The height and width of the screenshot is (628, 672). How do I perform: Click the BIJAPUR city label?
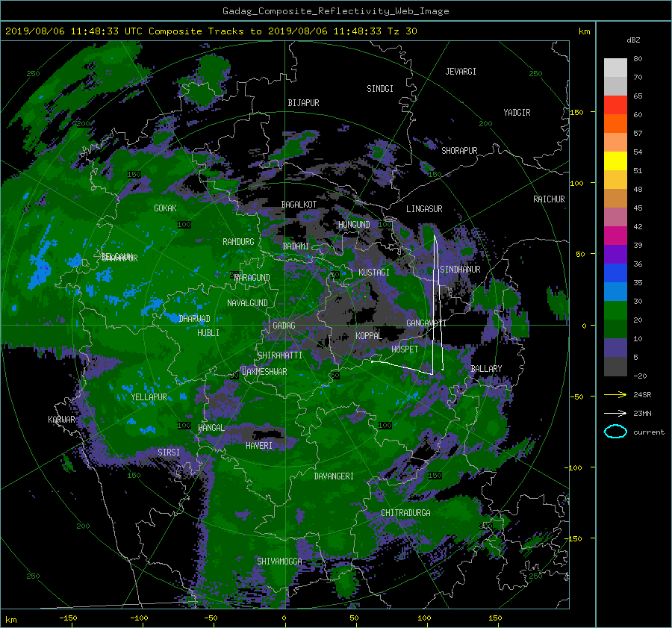[303, 103]
